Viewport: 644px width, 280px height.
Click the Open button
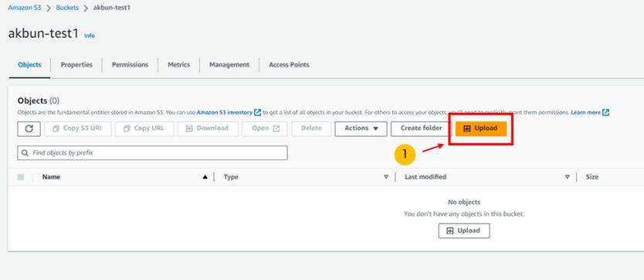[265, 128]
